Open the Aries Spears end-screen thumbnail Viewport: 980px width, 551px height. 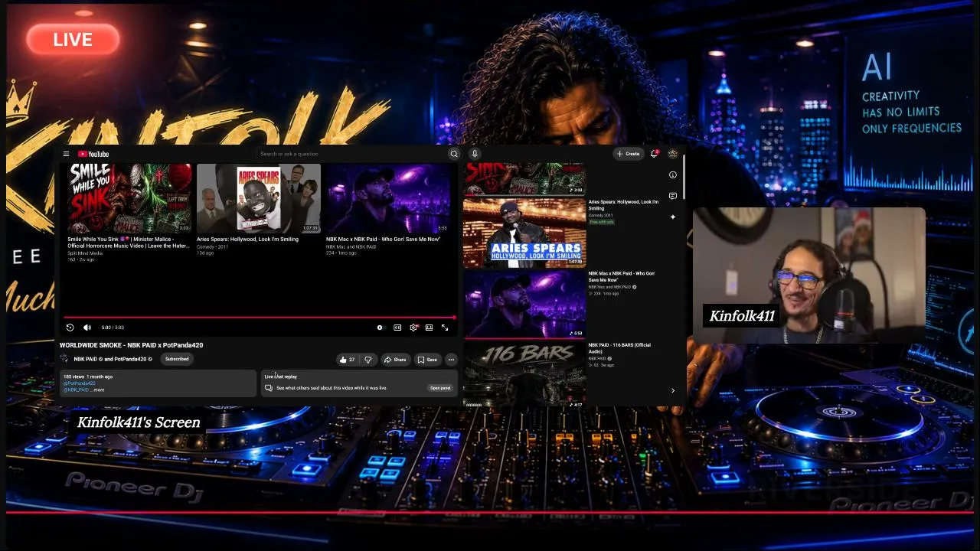(x=259, y=198)
